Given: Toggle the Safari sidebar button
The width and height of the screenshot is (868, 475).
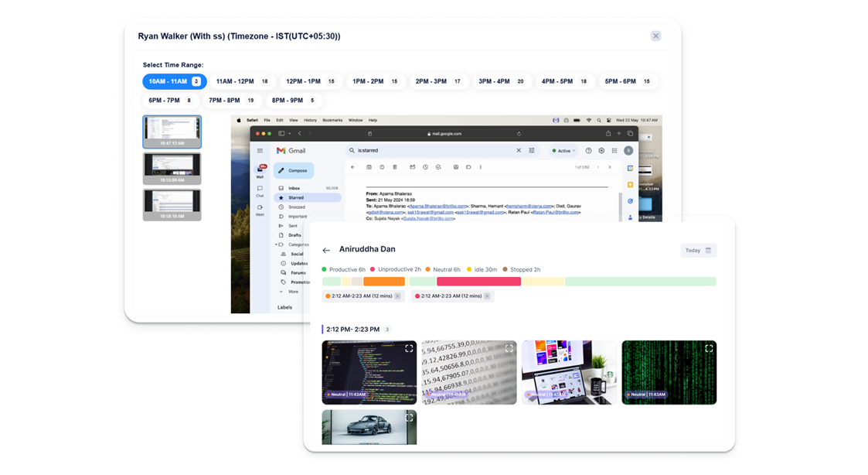Looking at the screenshot, I should point(281,134).
